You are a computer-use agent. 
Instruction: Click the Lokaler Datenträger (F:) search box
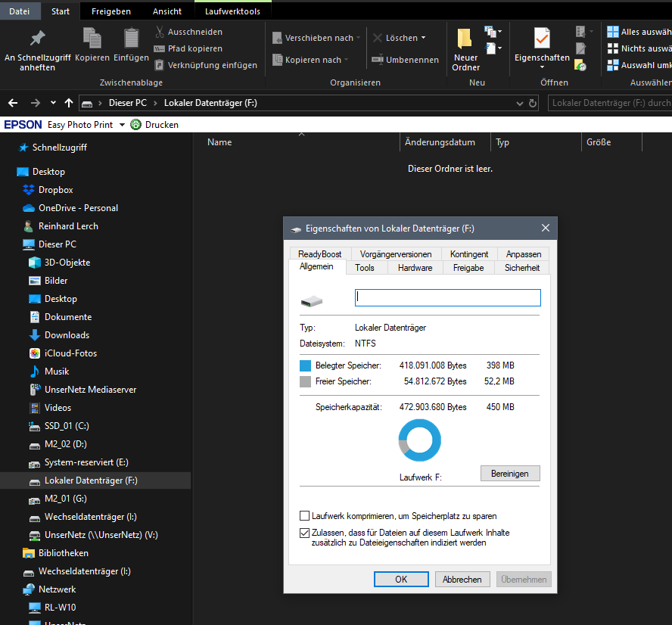click(609, 103)
